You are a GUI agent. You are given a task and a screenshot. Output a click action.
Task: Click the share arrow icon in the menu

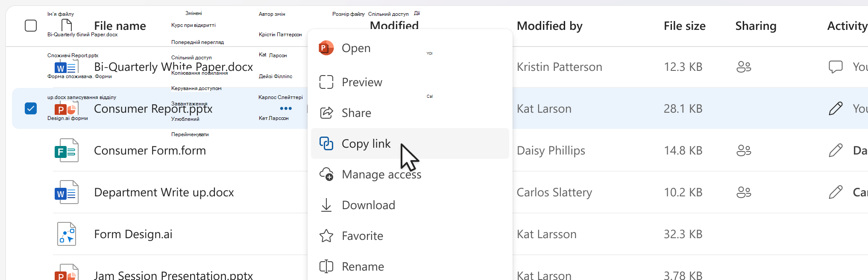[326, 113]
